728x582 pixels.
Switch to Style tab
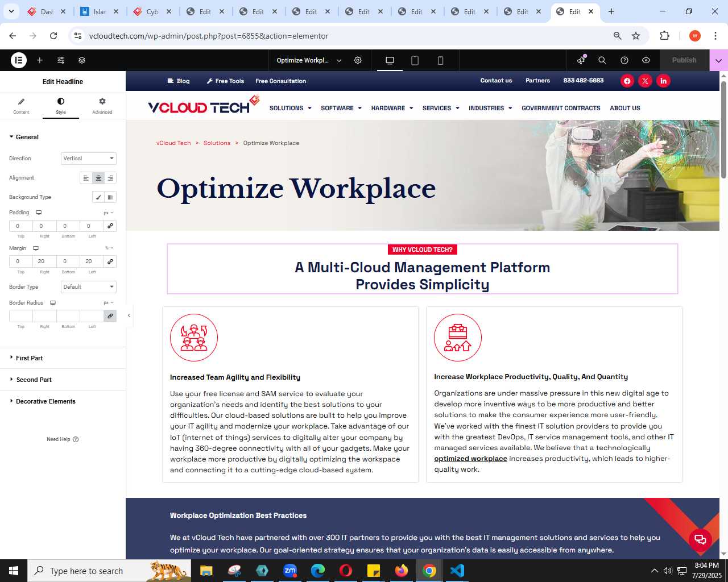(x=61, y=106)
